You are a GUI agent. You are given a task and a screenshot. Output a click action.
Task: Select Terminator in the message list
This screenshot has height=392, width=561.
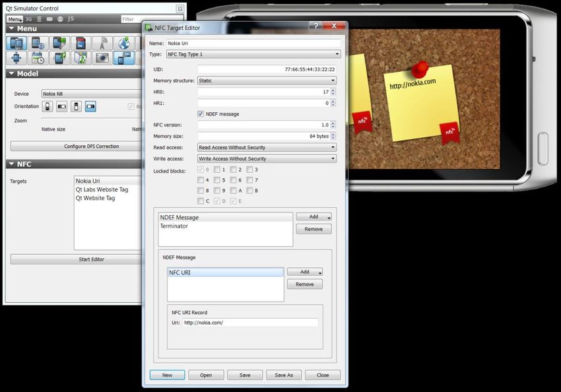pyautogui.click(x=226, y=226)
